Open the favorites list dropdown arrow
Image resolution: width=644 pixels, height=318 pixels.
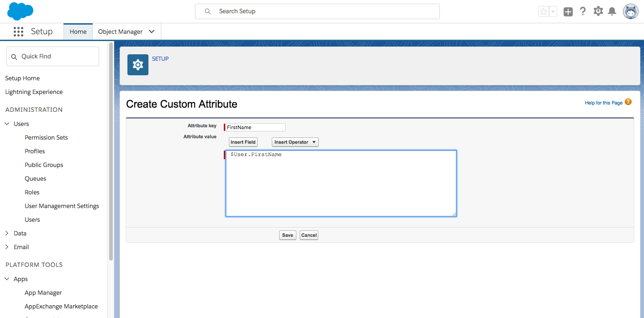point(553,12)
